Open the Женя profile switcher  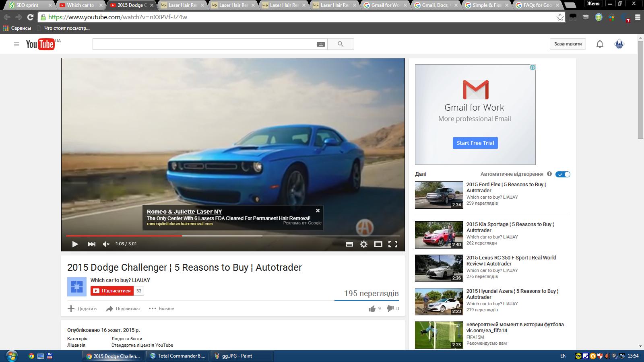(x=593, y=4)
